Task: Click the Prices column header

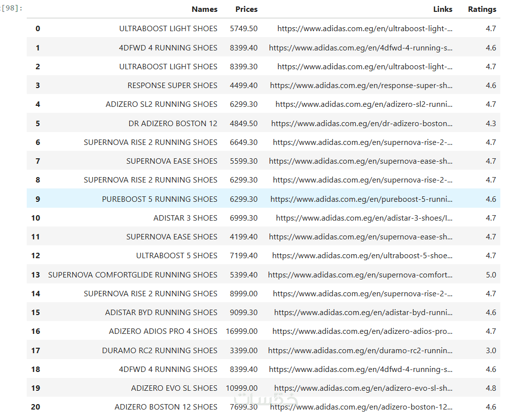Action: click(x=246, y=9)
